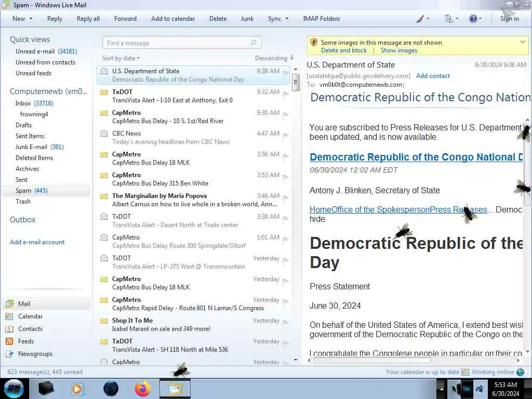Open the taskbar clock showing 5:53 AM

(505, 389)
